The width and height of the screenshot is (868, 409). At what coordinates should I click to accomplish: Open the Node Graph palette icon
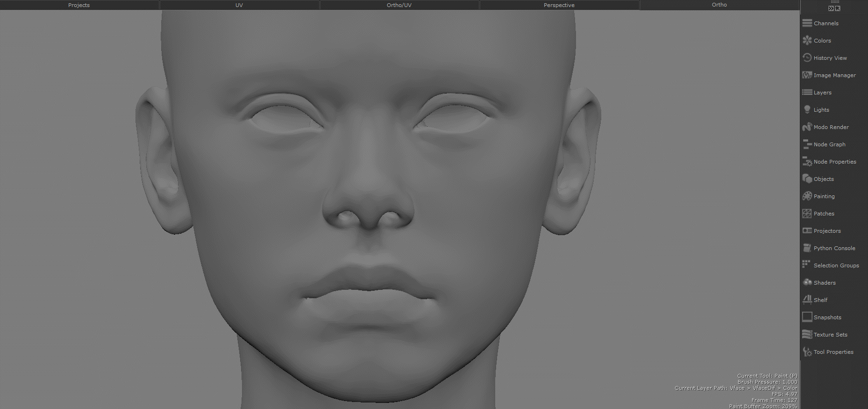click(807, 144)
